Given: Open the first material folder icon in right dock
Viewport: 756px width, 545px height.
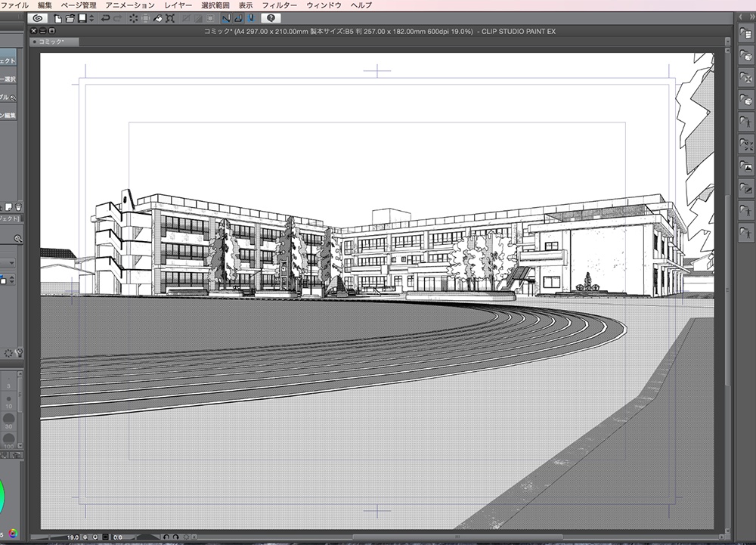Looking at the screenshot, I should (745, 34).
